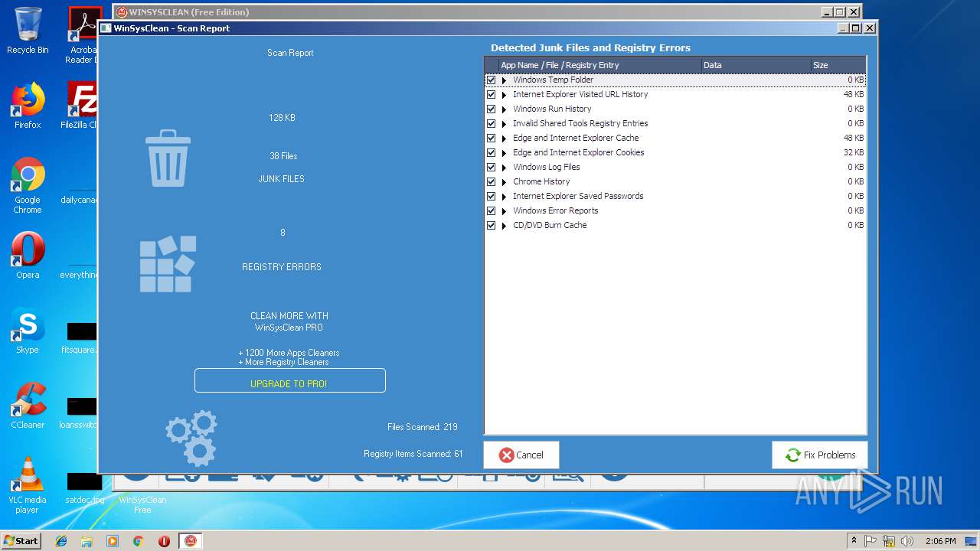The image size is (980, 551).
Task: Close the WinSysClean Scan Report window
Action: 870,28
